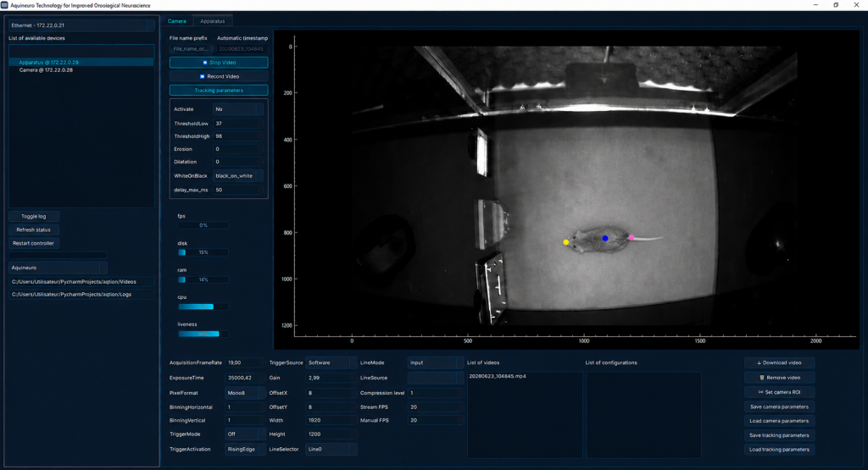Click the Stop Video button
This screenshot has height=470, width=868.
click(x=219, y=63)
